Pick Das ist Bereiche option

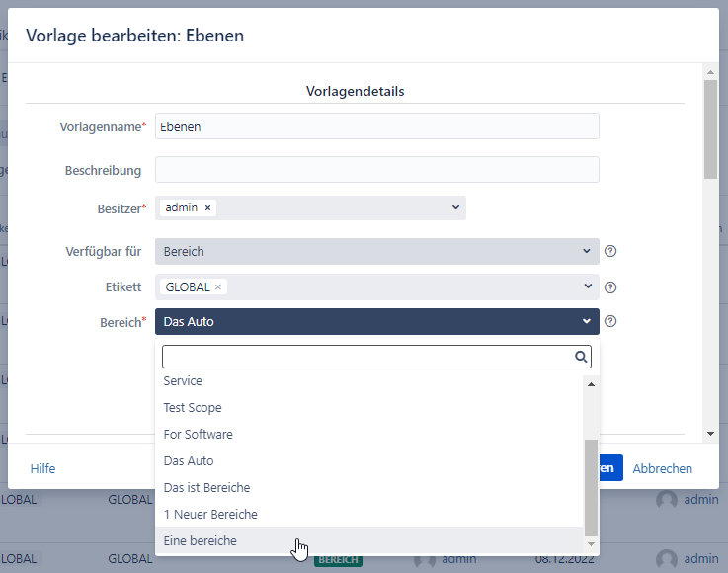click(206, 488)
